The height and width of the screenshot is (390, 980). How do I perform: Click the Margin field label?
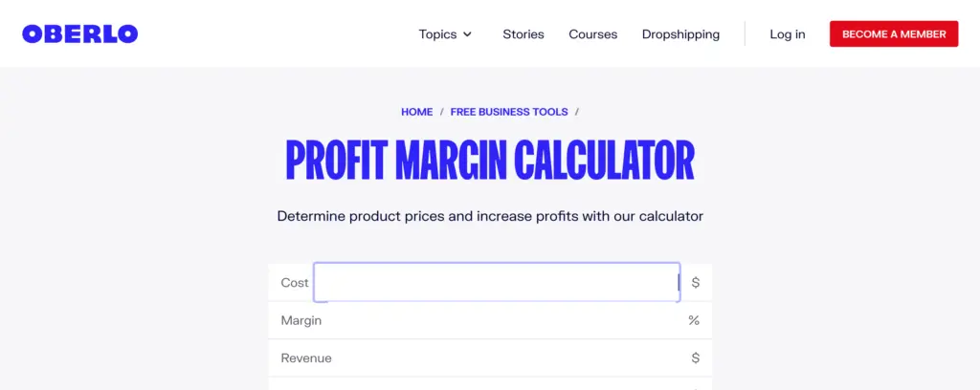tap(301, 321)
